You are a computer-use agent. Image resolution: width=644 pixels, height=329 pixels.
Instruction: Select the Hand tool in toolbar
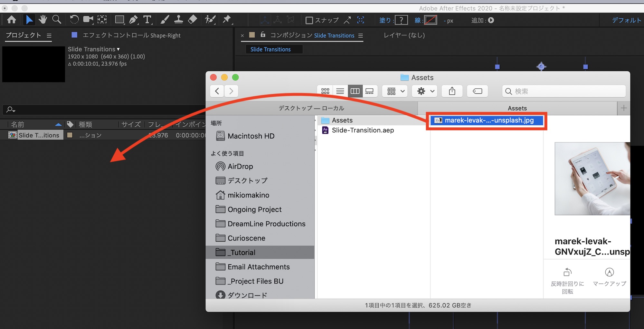tap(43, 20)
